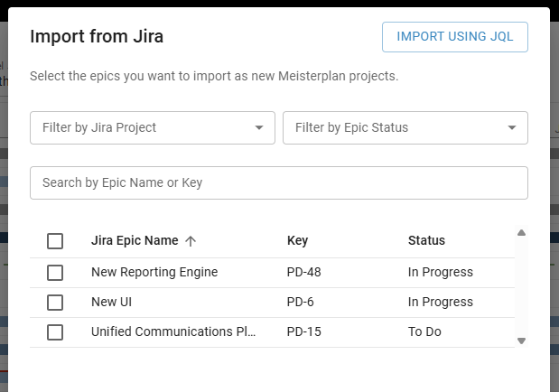559x392 pixels.
Task: Click the Status column header
Action: point(426,240)
